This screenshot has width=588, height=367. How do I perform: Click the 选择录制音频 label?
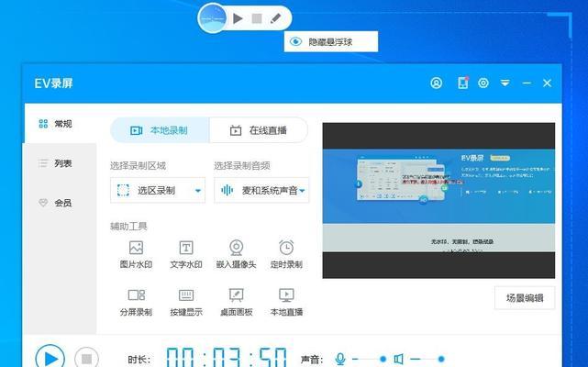[242, 165]
